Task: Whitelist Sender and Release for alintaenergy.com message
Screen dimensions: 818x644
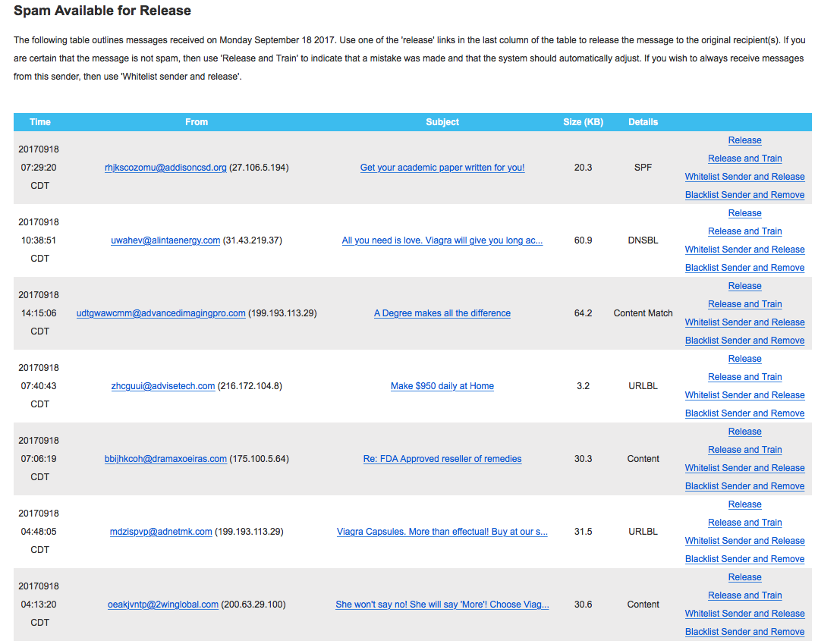Action: 744,250
